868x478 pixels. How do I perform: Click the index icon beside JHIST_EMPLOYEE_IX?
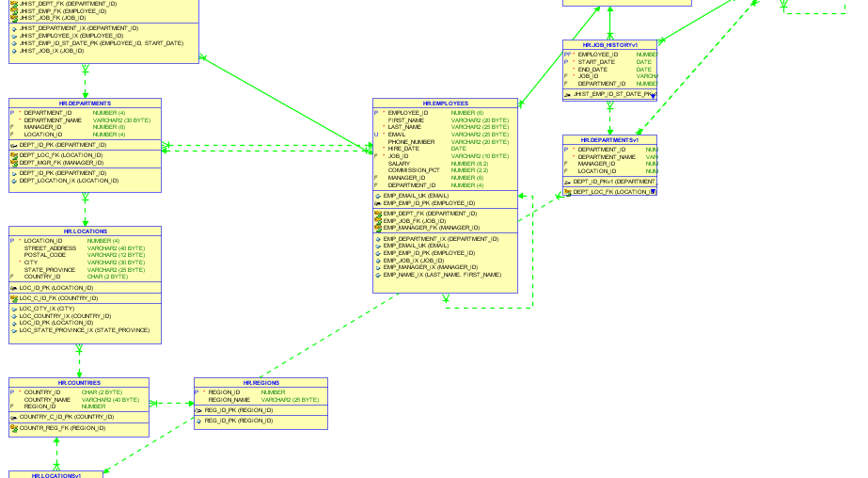(x=14, y=36)
